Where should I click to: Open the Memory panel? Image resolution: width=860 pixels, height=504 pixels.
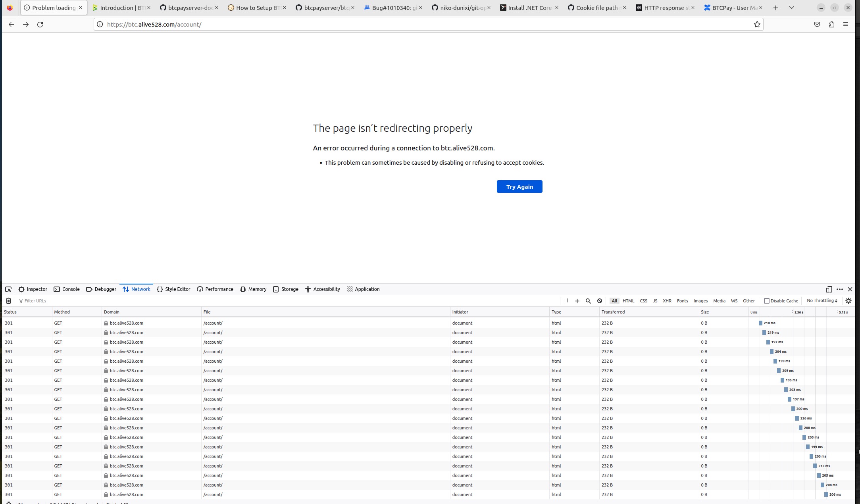[253, 289]
